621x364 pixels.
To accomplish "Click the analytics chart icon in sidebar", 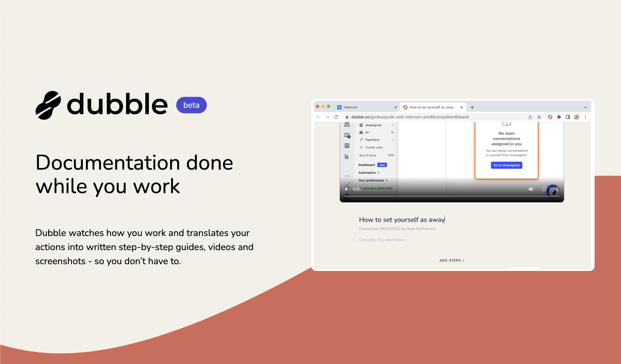I will tap(347, 156).
